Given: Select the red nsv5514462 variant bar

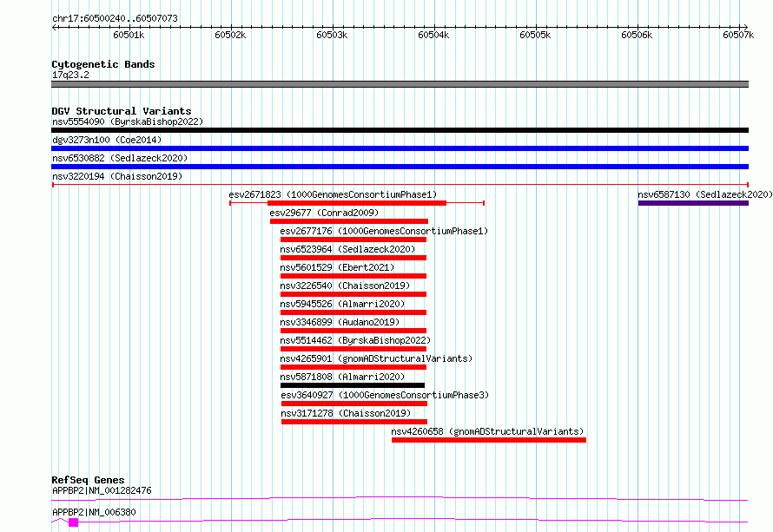Looking at the screenshot, I should 353,349.
